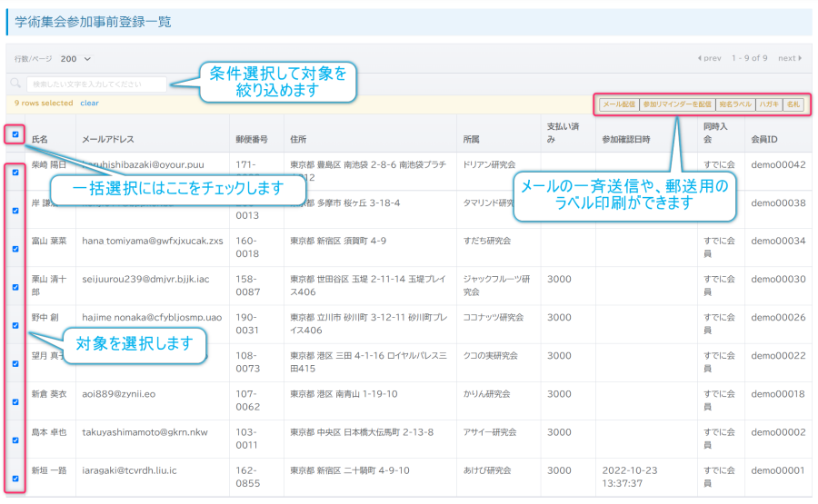Go to previous page with prev arrow
Image resolution: width=818 pixels, height=504 pixels.
(709, 58)
